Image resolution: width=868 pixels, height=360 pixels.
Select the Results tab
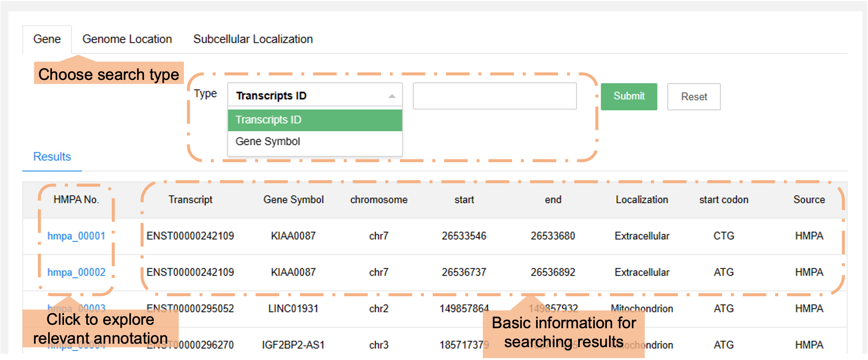52,157
